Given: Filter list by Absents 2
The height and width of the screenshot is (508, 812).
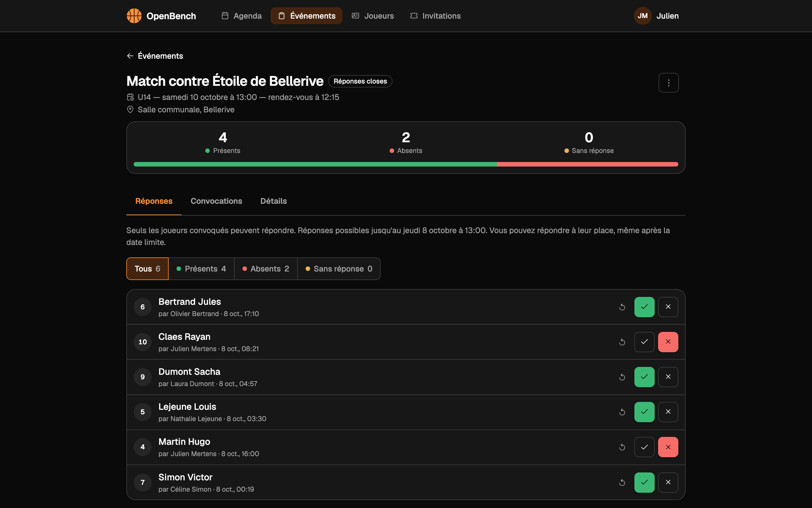Looking at the screenshot, I should click(x=266, y=269).
